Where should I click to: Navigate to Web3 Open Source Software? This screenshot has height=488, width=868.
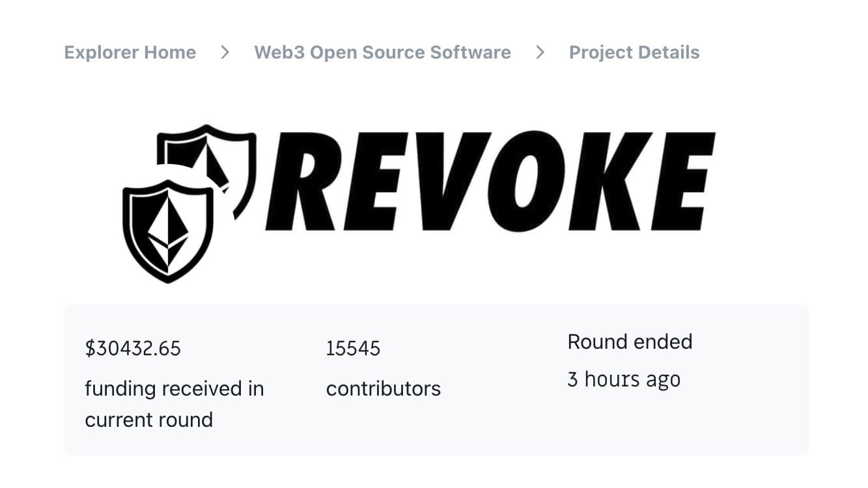(x=383, y=52)
